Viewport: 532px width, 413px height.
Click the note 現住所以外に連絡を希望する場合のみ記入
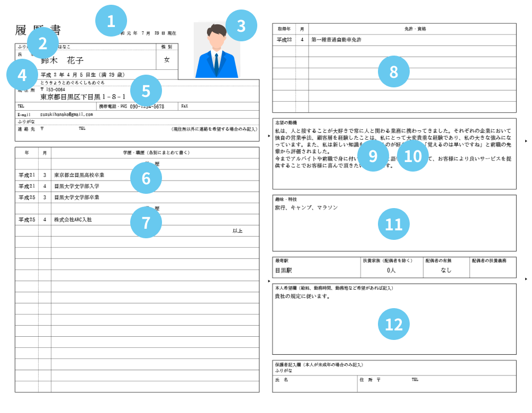[x=214, y=129]
